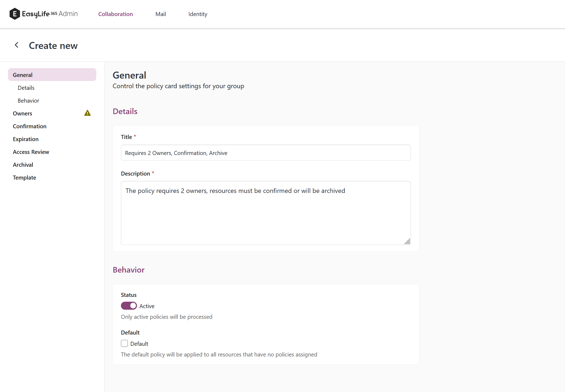This screenshot has height=392, width=565.
Task: Go to the Expiration section
Action: pos(26,139)
